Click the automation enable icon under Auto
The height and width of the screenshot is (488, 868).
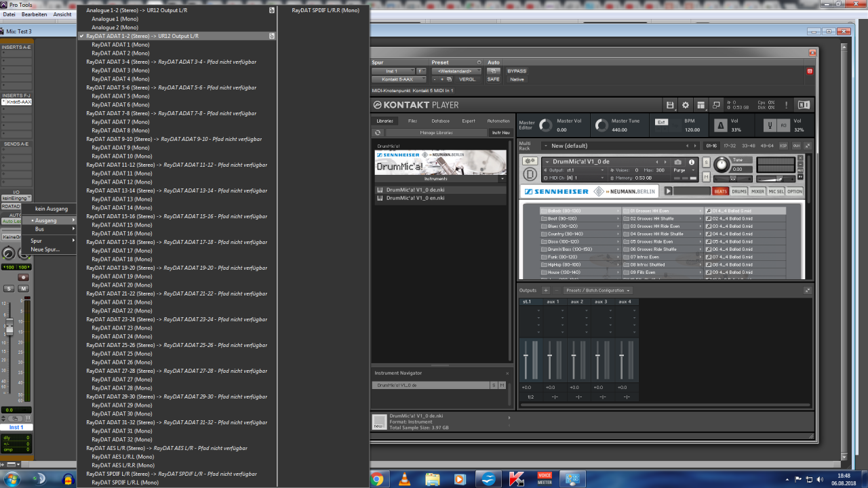pyautogui.click(x=494, y=71)
